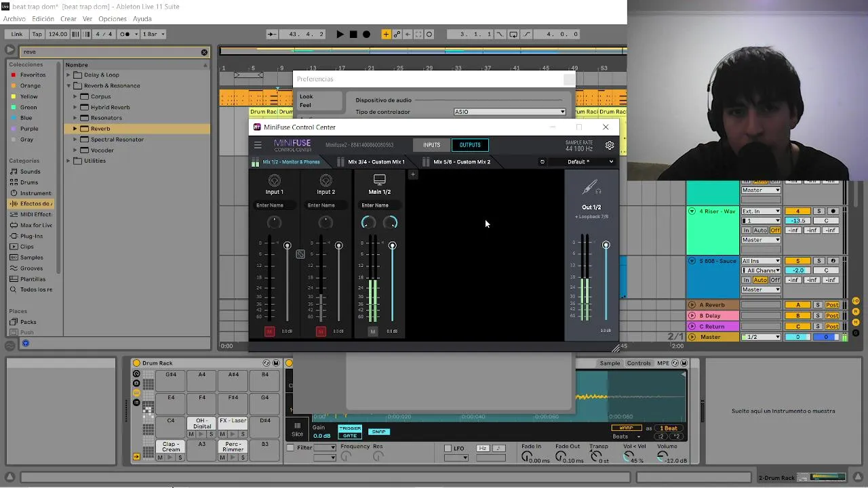Expand the Utilities folder in browser
This screenshot has width=868, height=488.
[68, 161]
